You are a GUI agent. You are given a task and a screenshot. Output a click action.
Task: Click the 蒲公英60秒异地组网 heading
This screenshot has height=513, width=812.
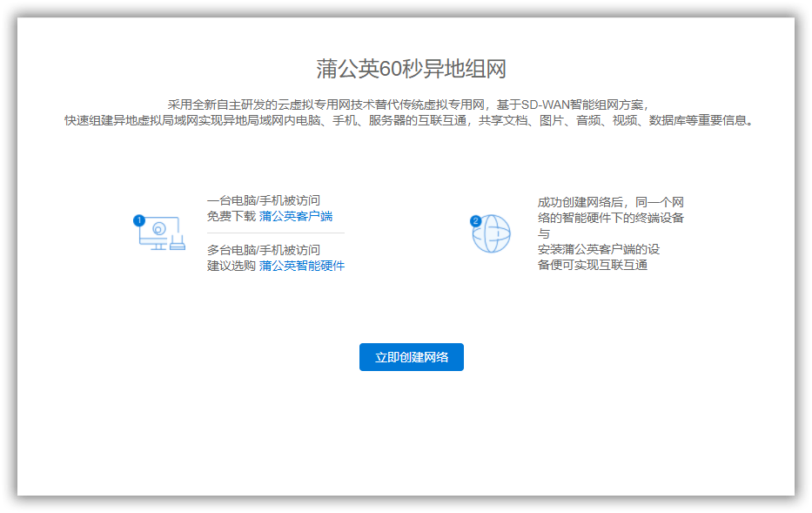coord(411,69)
